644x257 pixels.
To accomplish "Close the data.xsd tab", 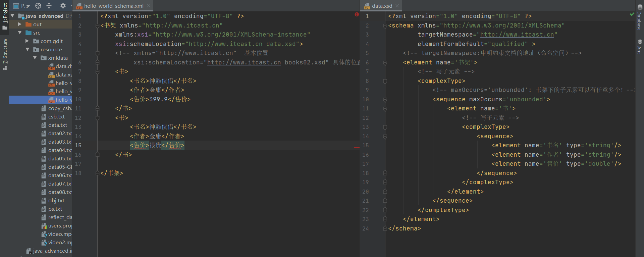I will pyautogui.click(x=397, y=6).
